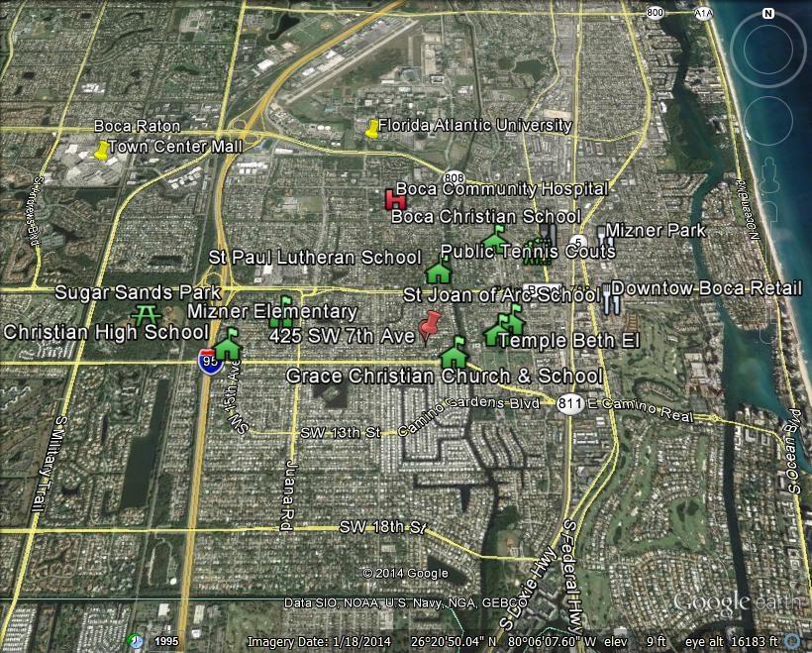Click the Sugar Sands Park label

point(138,292)
